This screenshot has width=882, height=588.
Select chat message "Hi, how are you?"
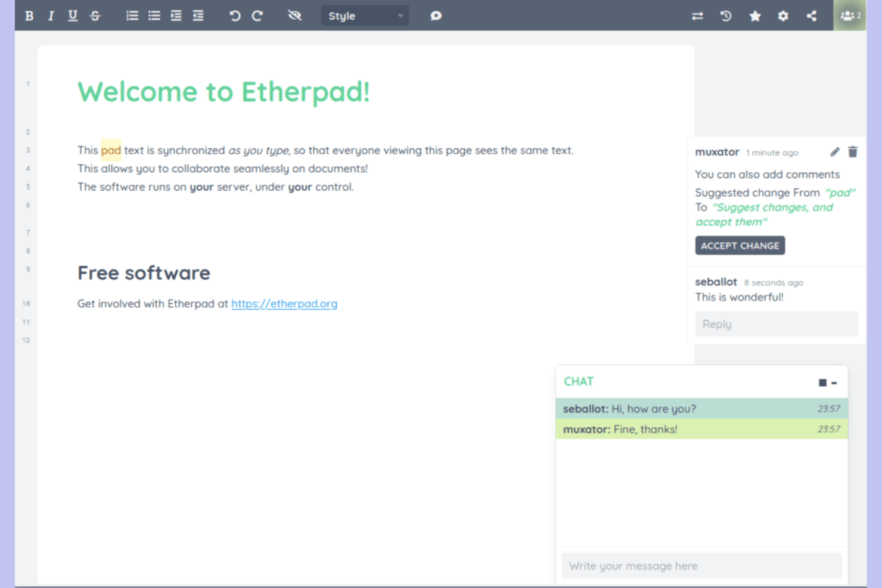(654, 409)
